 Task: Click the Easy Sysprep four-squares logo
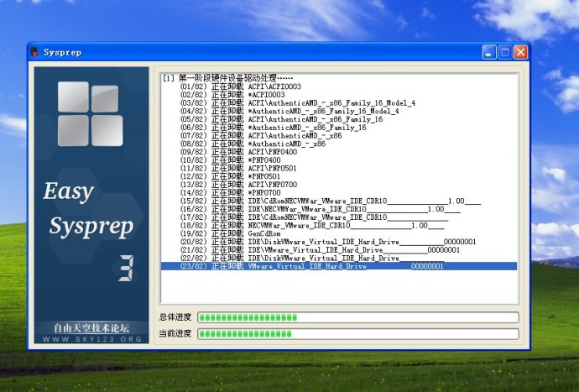pyautogui.click(x=91, y=114)
